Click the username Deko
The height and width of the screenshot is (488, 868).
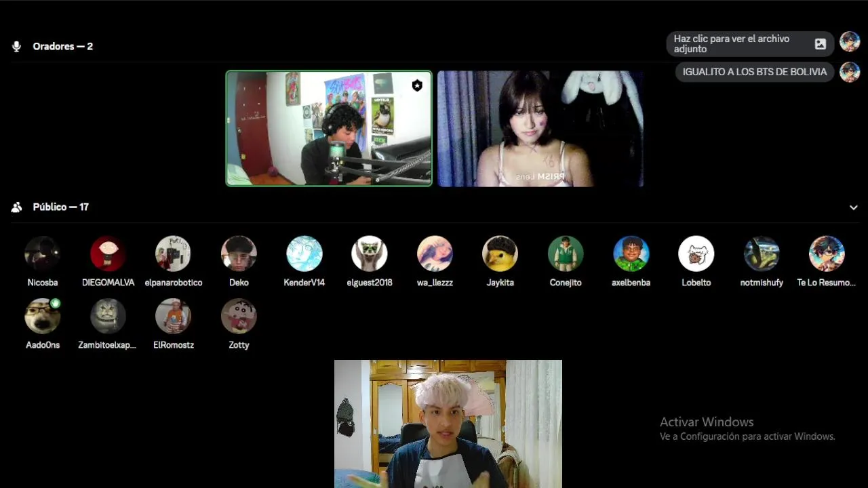(239, 283)
